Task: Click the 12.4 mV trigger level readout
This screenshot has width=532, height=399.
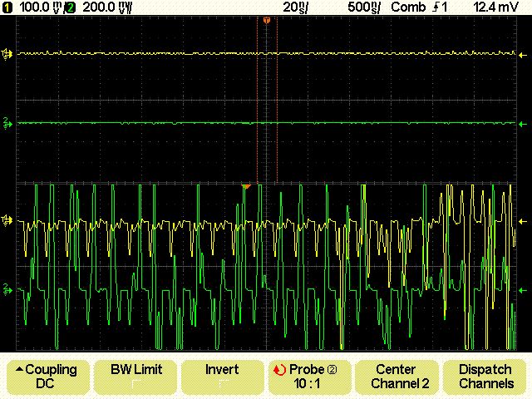Action: point(495,7)
